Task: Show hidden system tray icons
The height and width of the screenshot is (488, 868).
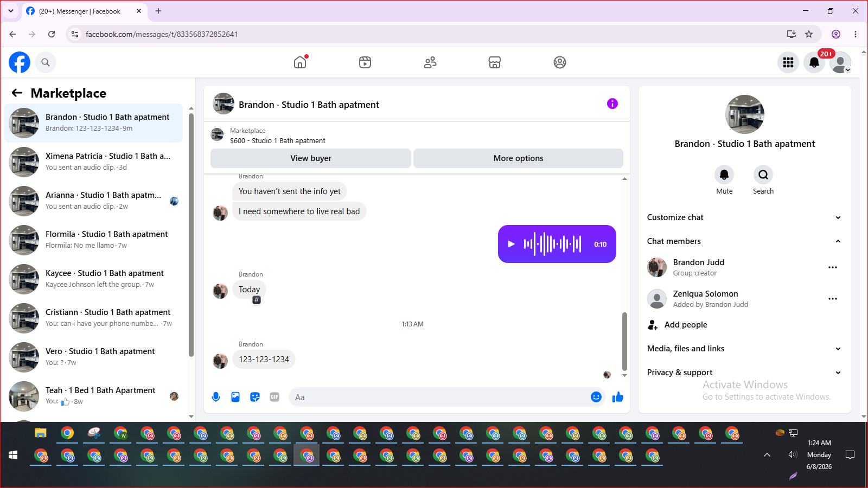Action: 767,455
